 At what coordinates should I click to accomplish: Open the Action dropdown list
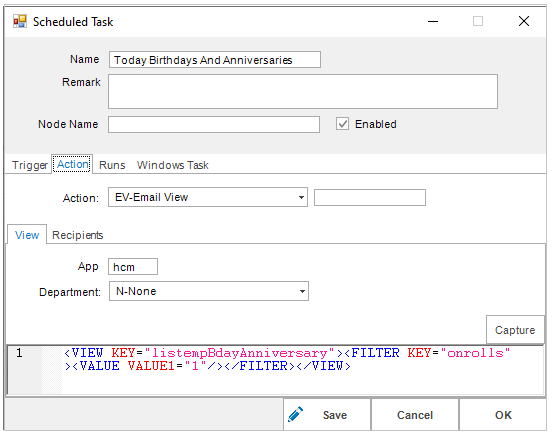pos(301,197)
